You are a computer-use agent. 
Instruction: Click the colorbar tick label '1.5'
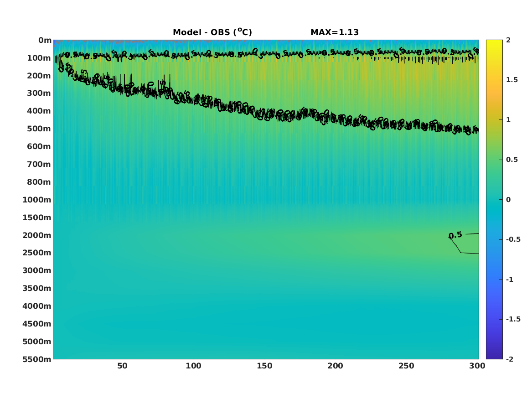pyautogui.click(x=512, y=80)
